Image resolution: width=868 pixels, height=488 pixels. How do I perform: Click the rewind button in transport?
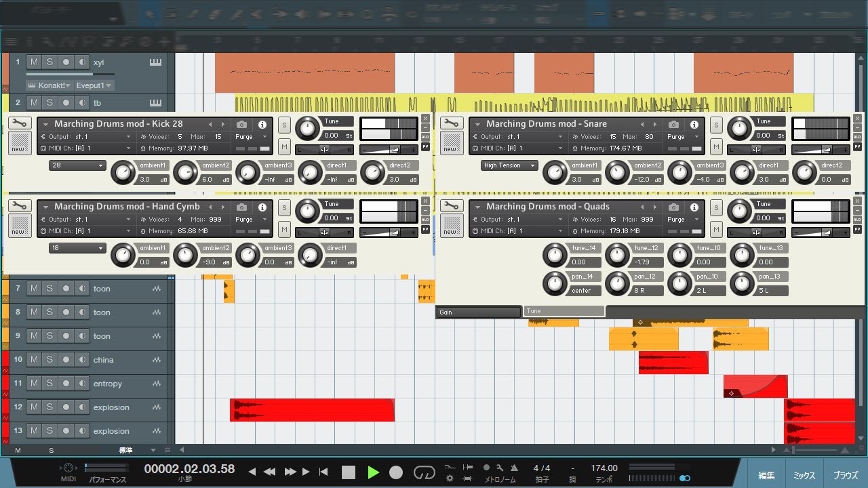pos(269,472)
